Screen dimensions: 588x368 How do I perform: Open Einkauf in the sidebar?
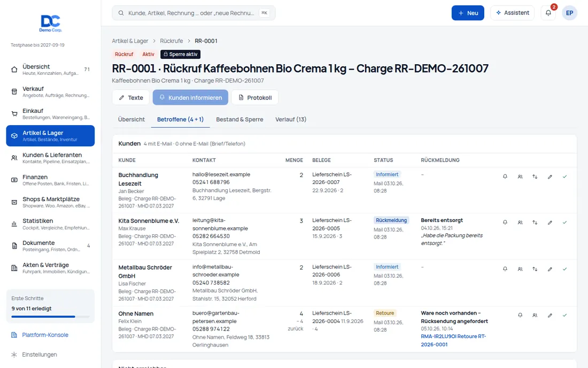[x=50, y=114]
